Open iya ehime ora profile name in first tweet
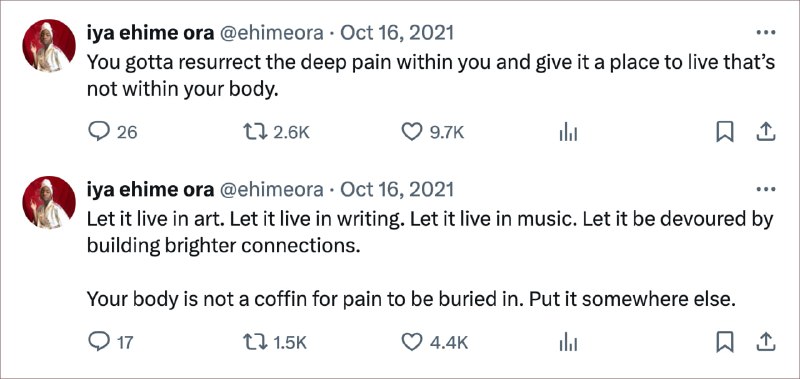The height and width of the screenshot is (379, 800). 151,33
